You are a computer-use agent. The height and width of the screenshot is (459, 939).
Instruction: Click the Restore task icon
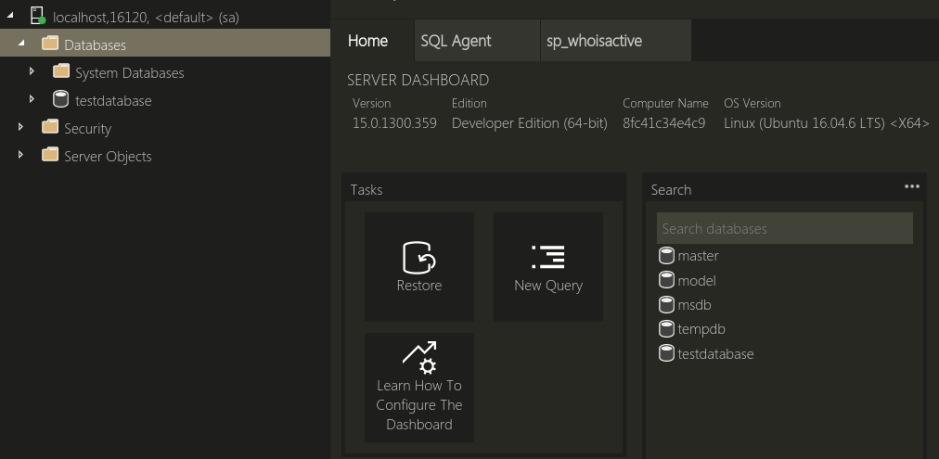coord(419,257)
